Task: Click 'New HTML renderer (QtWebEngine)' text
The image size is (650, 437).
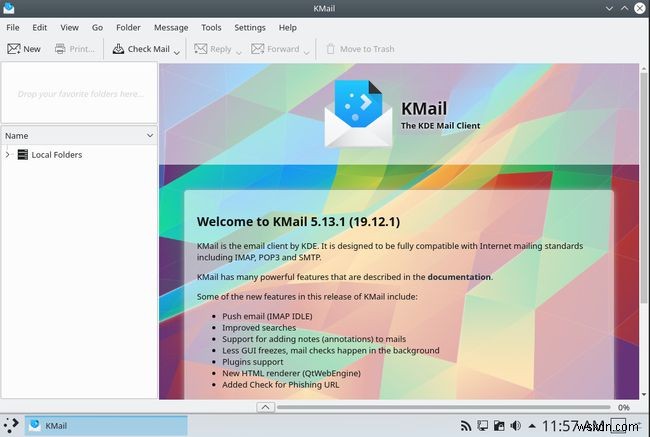Action: click(291, 373)
